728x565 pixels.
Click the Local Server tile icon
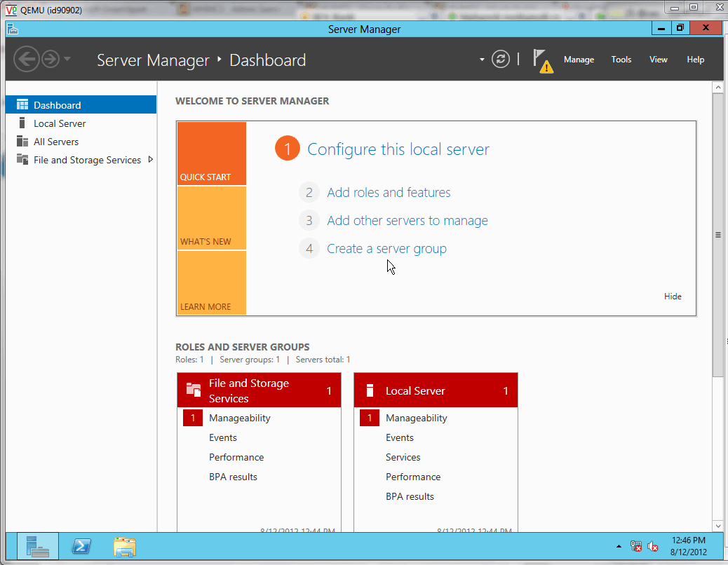coord(370,390)
